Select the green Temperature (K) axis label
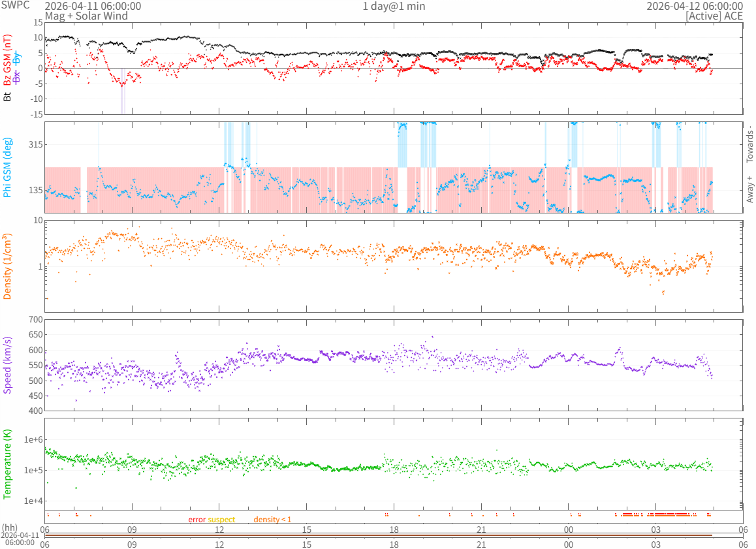 8,465
